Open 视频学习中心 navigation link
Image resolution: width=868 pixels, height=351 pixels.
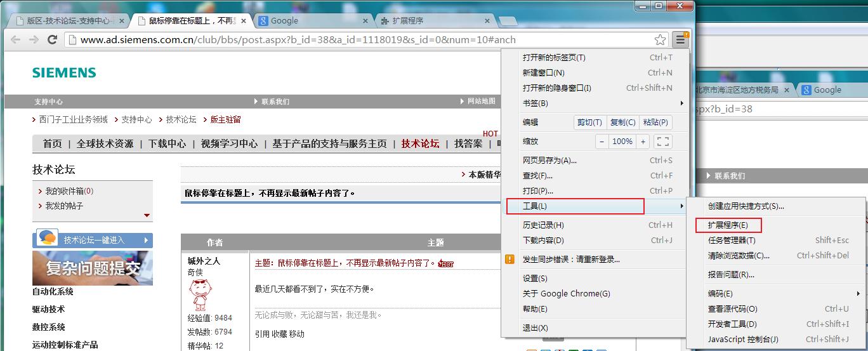pos(229,143)
